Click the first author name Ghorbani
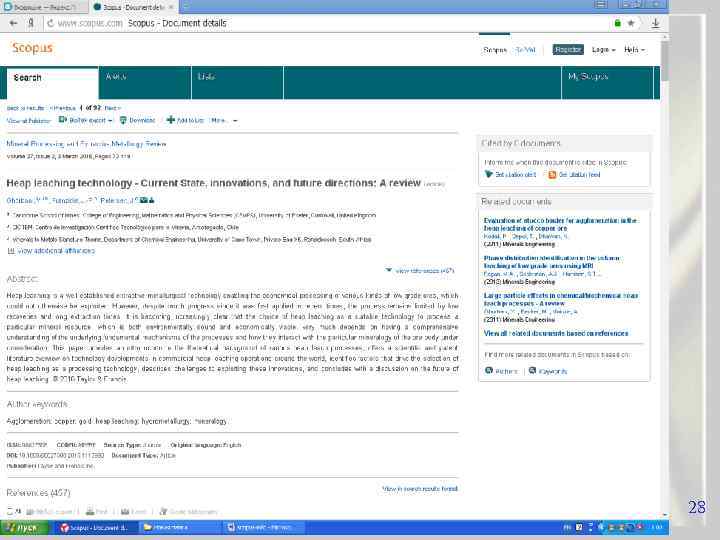The width and height of the screenshot is (720, 540). [x=21, y=201]
